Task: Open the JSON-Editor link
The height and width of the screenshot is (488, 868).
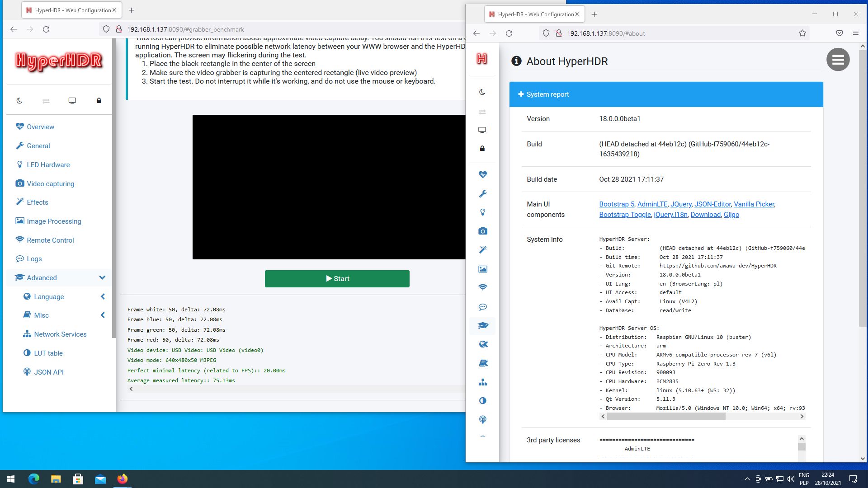Action: tap(712, 204)
